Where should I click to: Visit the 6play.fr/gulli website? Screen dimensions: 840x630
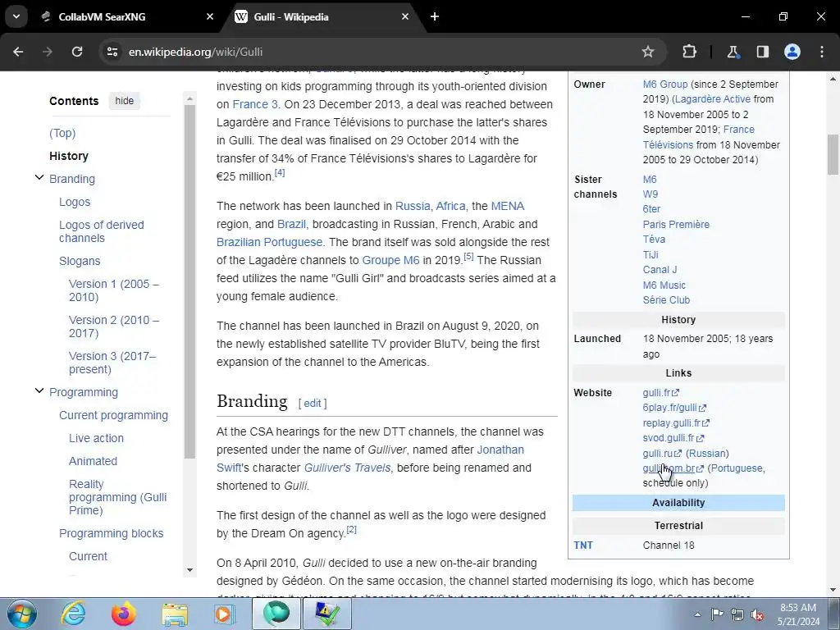point(674,408)
